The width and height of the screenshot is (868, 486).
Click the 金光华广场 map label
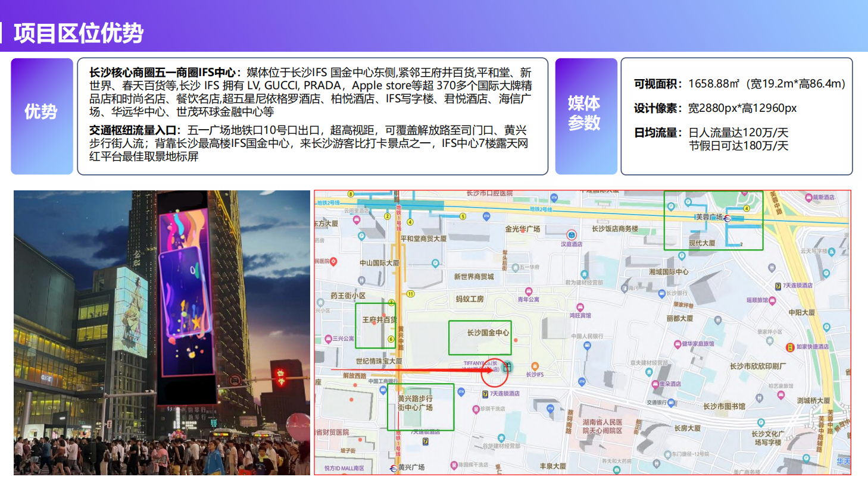523,229
